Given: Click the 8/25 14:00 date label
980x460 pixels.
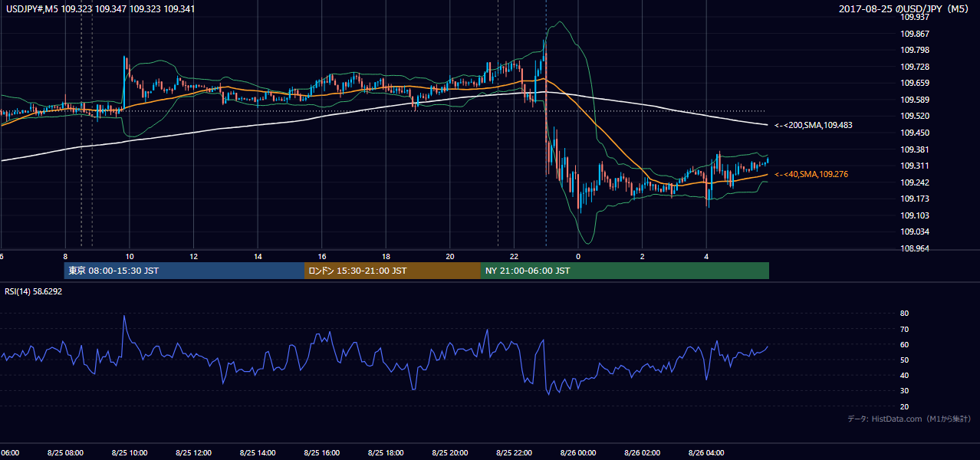Looking at the screenshot, I should (258, 452).
